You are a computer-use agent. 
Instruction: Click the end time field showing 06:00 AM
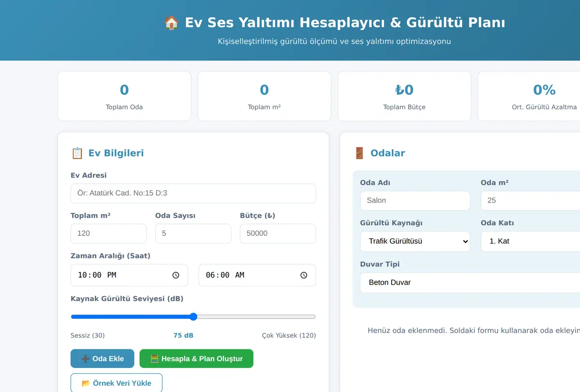(257, 275)
